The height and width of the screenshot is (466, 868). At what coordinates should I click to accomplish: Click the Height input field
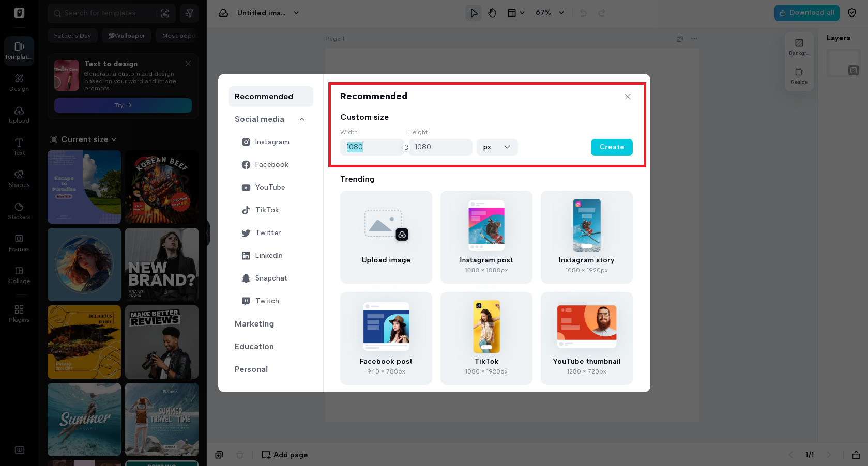coord(440,147)
